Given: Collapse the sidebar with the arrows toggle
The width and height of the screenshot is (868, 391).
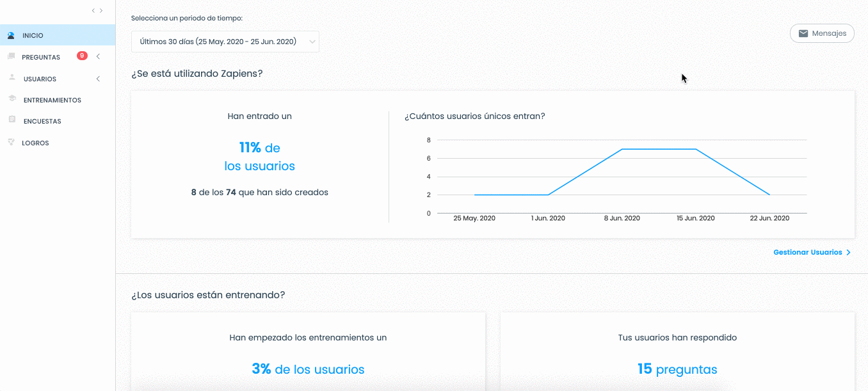Looking at the screenshot, I should [97, 10].
